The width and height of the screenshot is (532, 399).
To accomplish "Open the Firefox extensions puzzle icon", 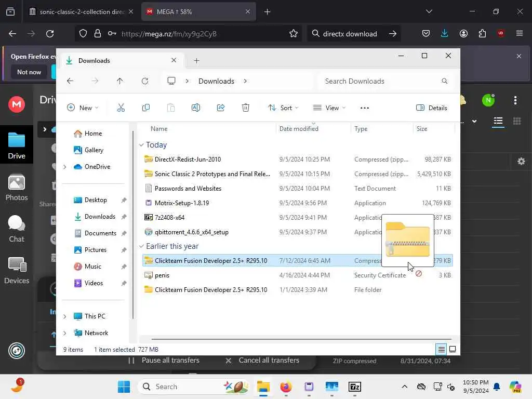I will click(482, 34).
